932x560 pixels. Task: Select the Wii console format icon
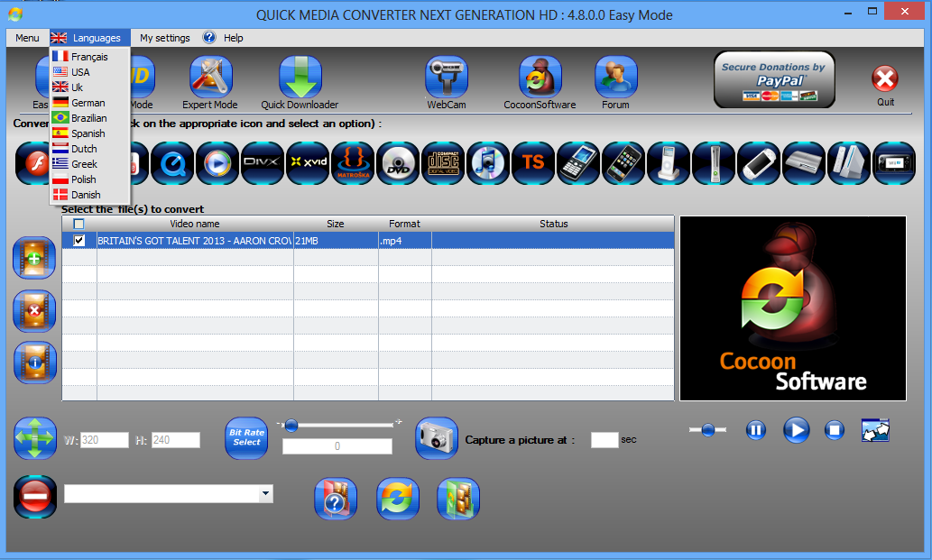coord(849,162)
